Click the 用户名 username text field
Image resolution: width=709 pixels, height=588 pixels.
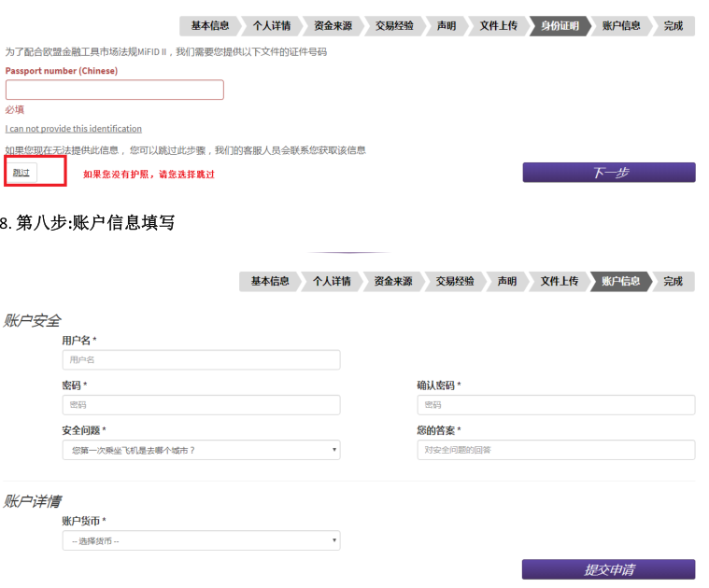tap(201, 359)
